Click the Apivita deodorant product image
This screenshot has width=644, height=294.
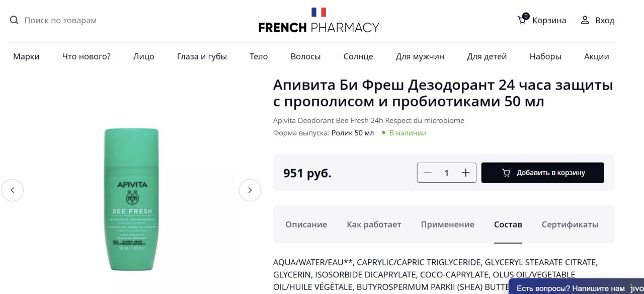point(132,199)
